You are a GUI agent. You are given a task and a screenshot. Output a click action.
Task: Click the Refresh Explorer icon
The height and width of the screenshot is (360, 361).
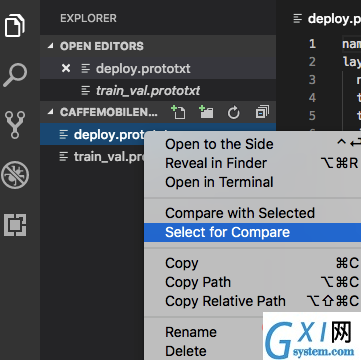pos(234,113)
